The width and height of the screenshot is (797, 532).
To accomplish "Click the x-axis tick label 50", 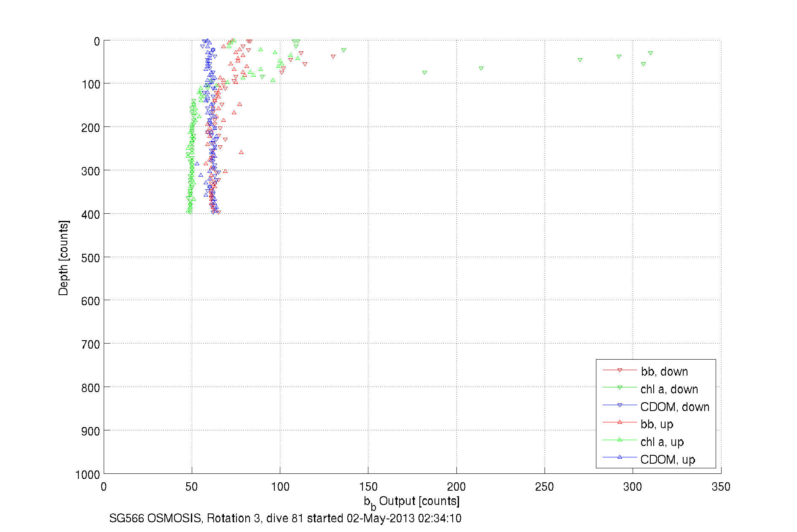I will coord(191,487).
